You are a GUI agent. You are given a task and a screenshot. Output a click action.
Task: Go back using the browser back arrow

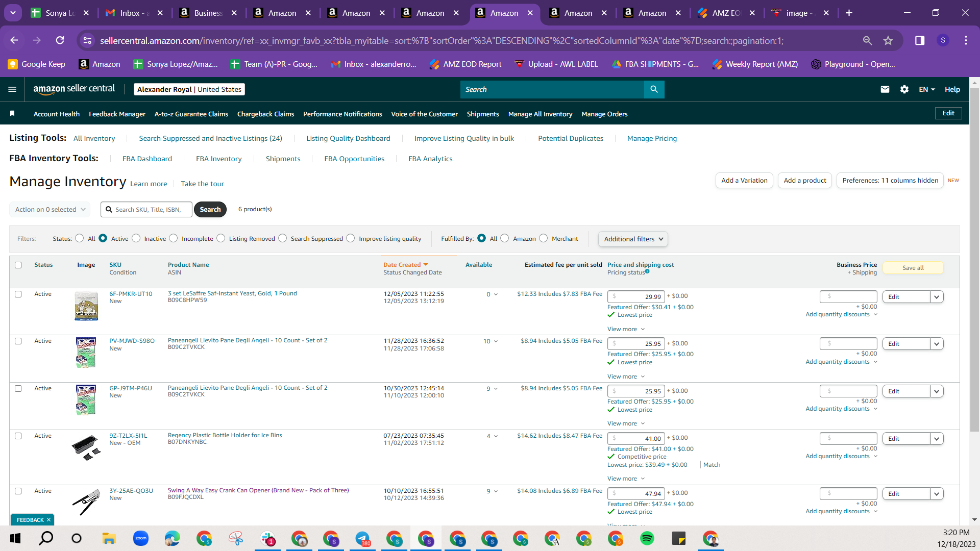(14, 40)
